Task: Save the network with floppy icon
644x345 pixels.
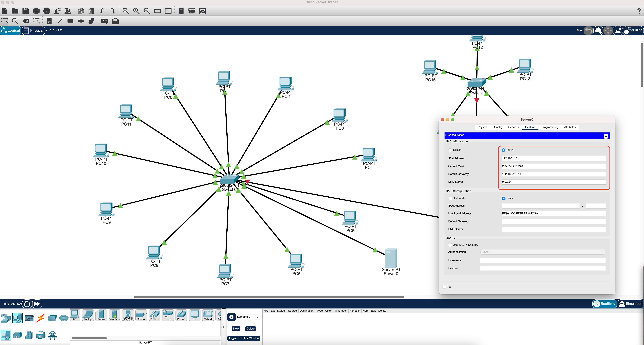Action: click(25, 11)
